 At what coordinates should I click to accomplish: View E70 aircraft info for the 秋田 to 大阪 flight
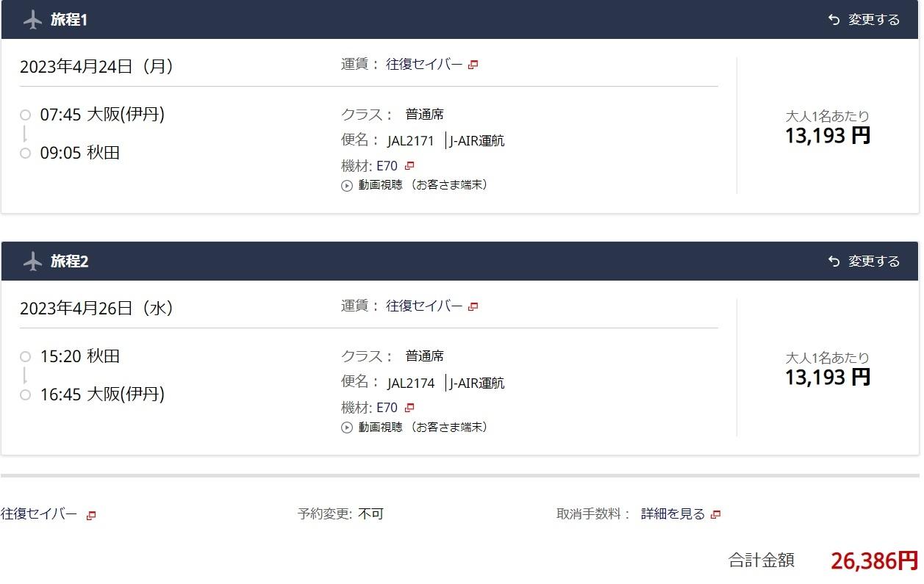[387, 408]
